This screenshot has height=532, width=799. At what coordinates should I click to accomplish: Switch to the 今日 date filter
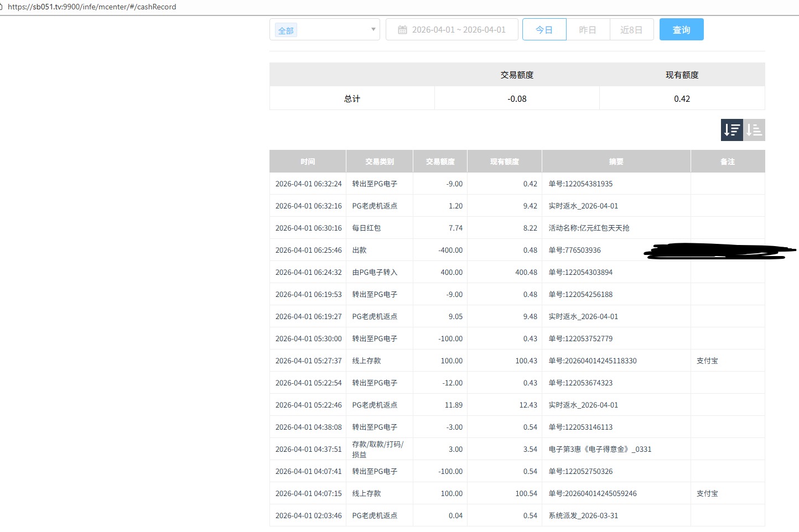tap(544, 30)
